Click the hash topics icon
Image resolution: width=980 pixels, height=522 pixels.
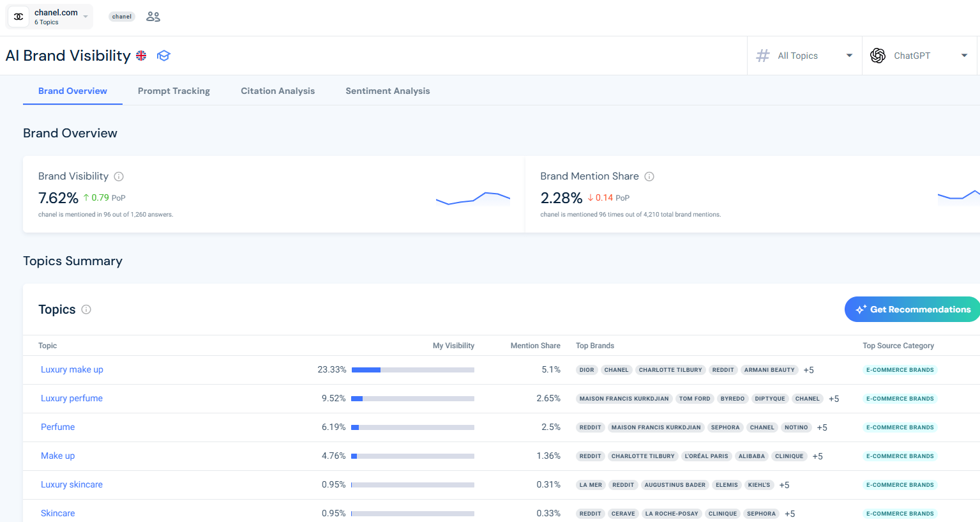[x=763, y=56]
